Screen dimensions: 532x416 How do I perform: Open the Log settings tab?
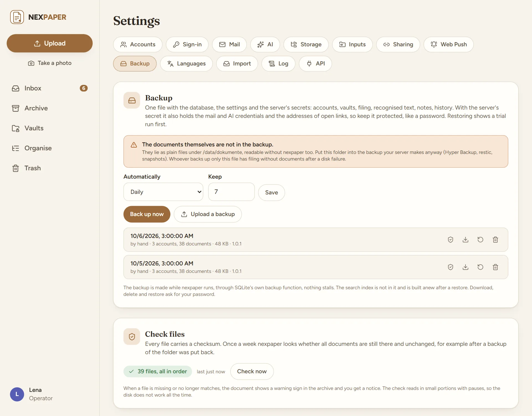coord(278,64)
